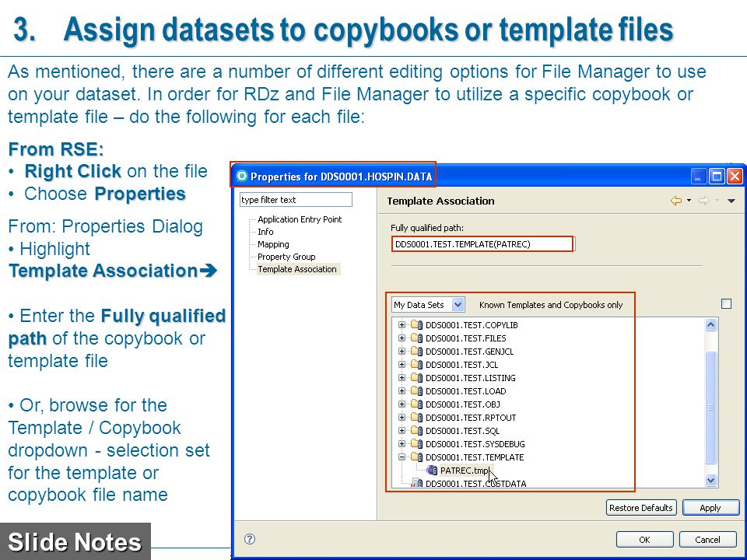Click the Fully qualified path field
The height and width of the screenshot is (560, 747).
pyautogui.click(x=482, y=244)
